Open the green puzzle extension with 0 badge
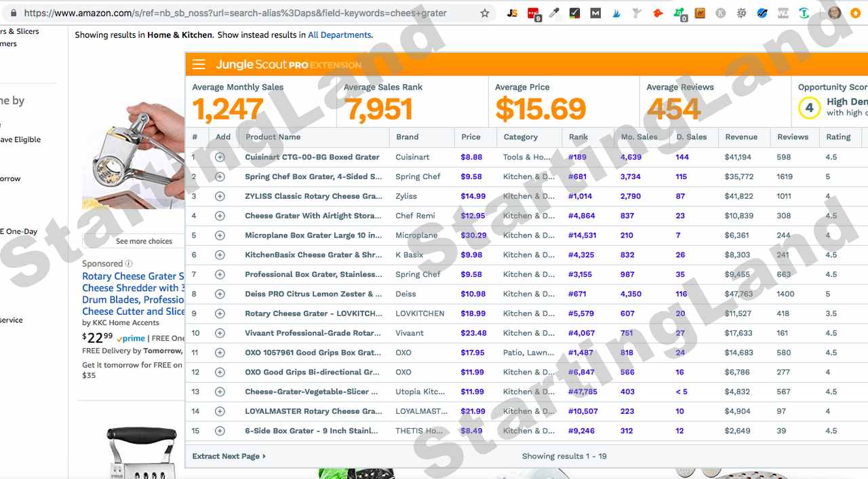The width and height of the screenshot is (868, 479). (x=679, y=13)
